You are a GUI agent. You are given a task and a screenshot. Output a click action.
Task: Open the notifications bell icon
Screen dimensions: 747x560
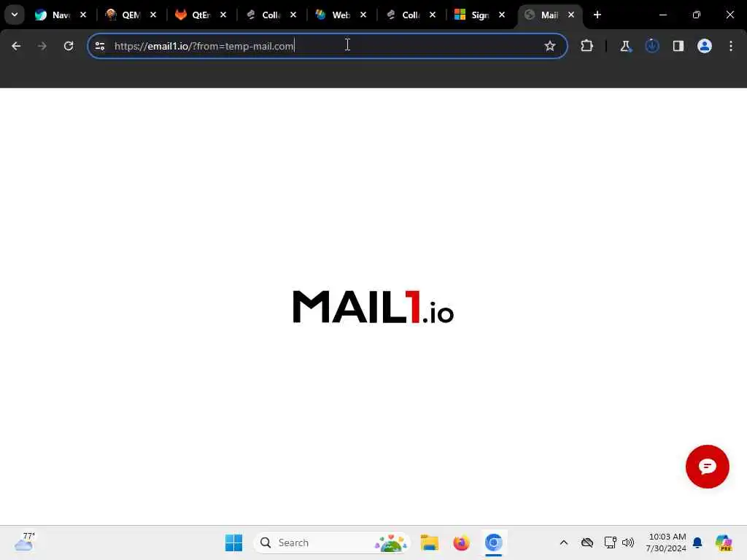click(x=697, y=542)
